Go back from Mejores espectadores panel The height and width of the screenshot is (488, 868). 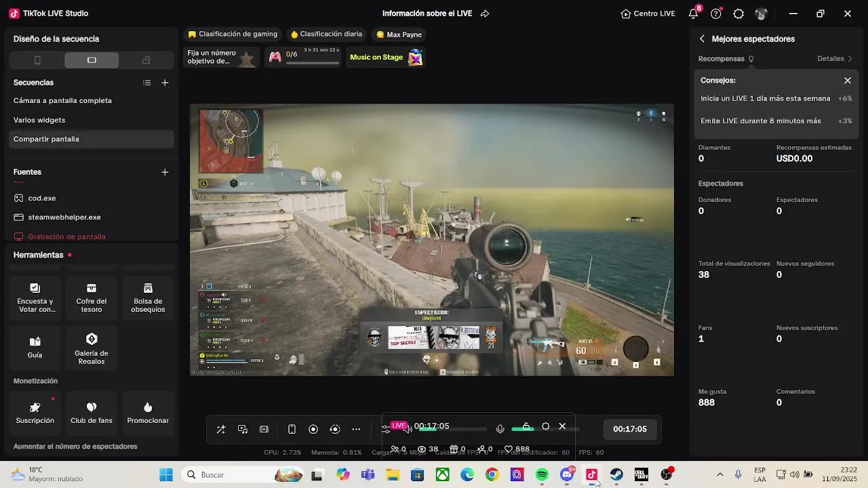coord(702,39)
